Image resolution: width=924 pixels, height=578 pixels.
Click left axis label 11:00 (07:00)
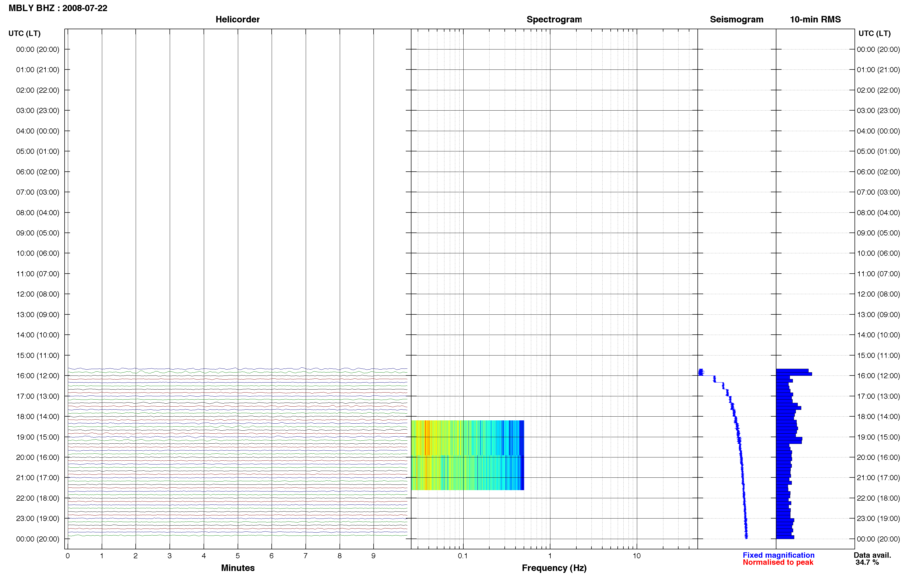pos(38,274)
